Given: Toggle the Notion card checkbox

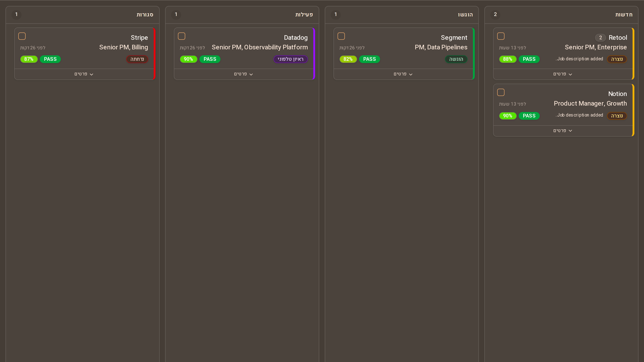Looking at the screenshot, I should [501, 92].
